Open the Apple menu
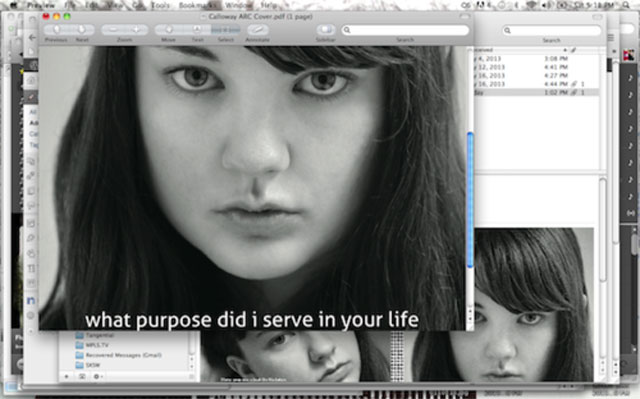Image resolution: width=640 pixels, height=399 pixels. 13,5
